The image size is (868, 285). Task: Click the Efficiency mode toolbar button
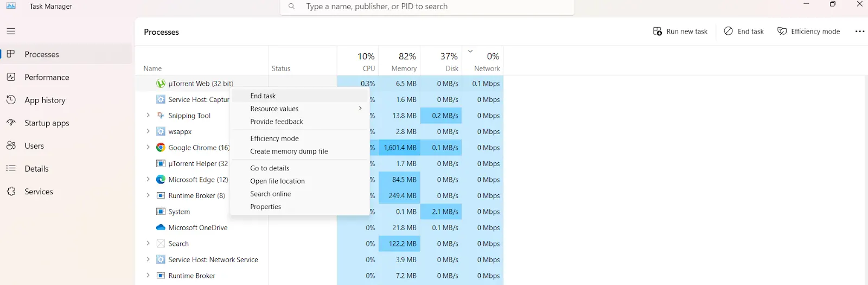(x=808, y=31)
